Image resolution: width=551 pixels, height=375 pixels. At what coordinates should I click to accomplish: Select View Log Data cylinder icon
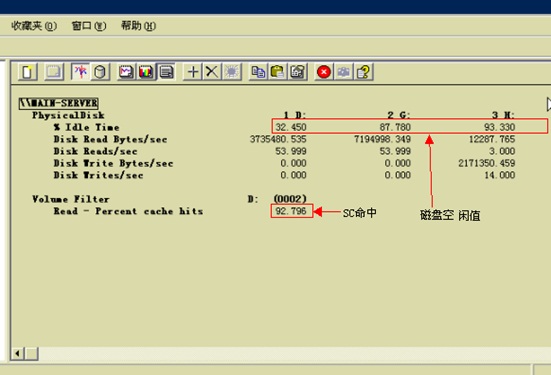click(100, 72)
